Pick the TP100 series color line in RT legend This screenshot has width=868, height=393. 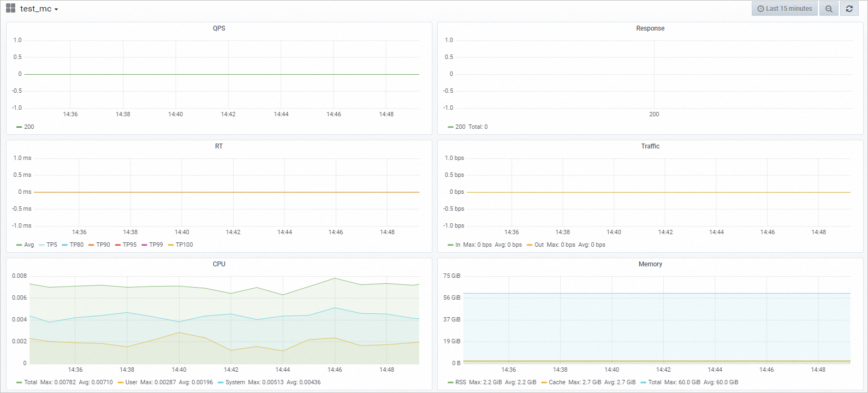pos(171,245)
